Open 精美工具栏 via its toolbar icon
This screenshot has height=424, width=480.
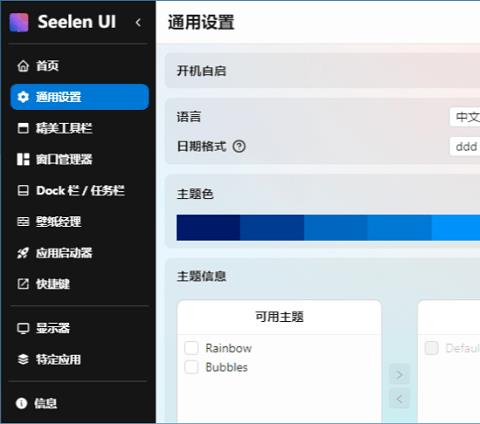pos(23,128)
